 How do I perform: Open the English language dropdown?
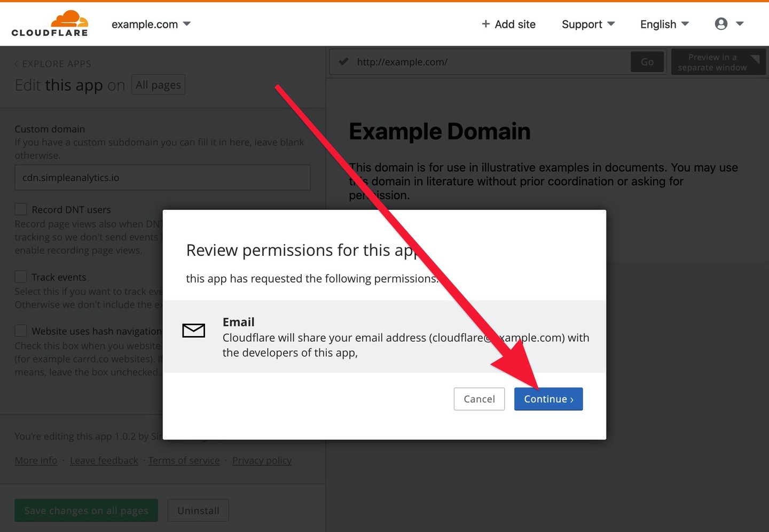[x=664, y=24]
